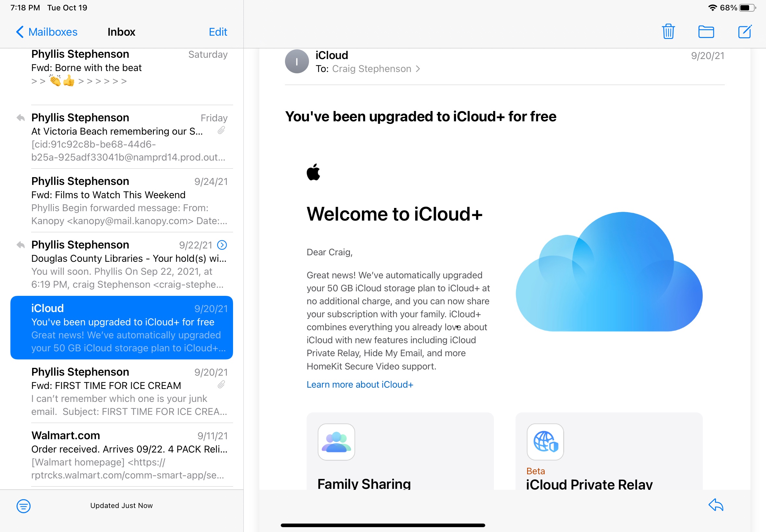Tap Wi-Fi icon in status bar

point(712,8)
